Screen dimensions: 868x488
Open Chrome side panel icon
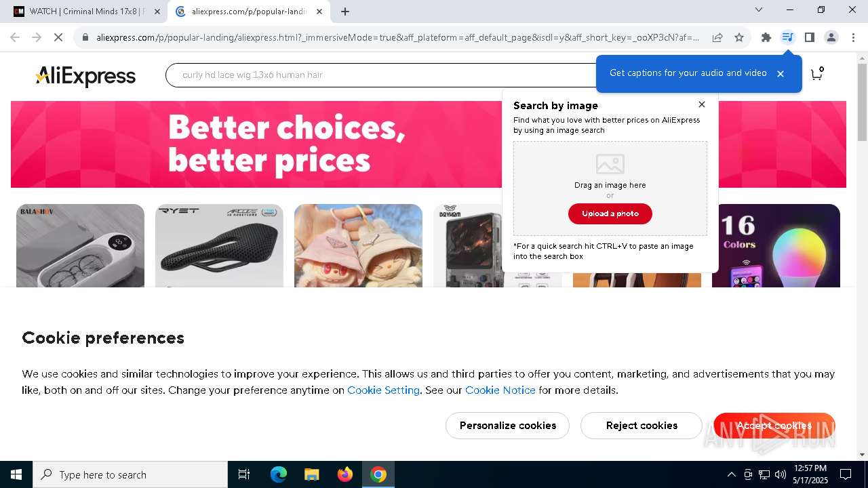click(x=810, y=37)
